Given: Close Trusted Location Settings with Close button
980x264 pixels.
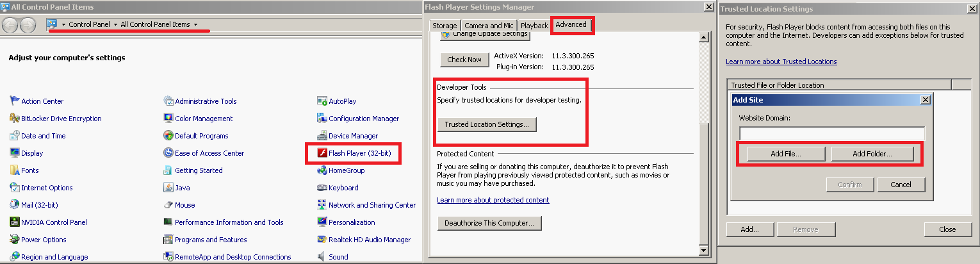Looking at the screenshot, I should 947,229.
